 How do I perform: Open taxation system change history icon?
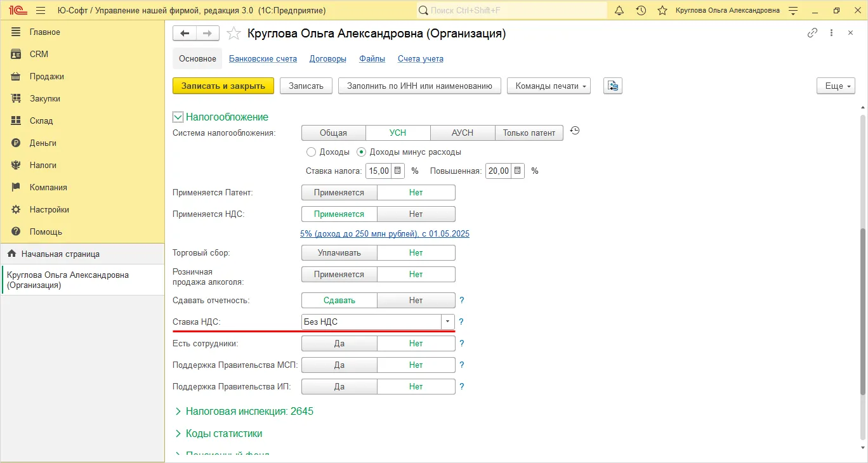(575, 131)
